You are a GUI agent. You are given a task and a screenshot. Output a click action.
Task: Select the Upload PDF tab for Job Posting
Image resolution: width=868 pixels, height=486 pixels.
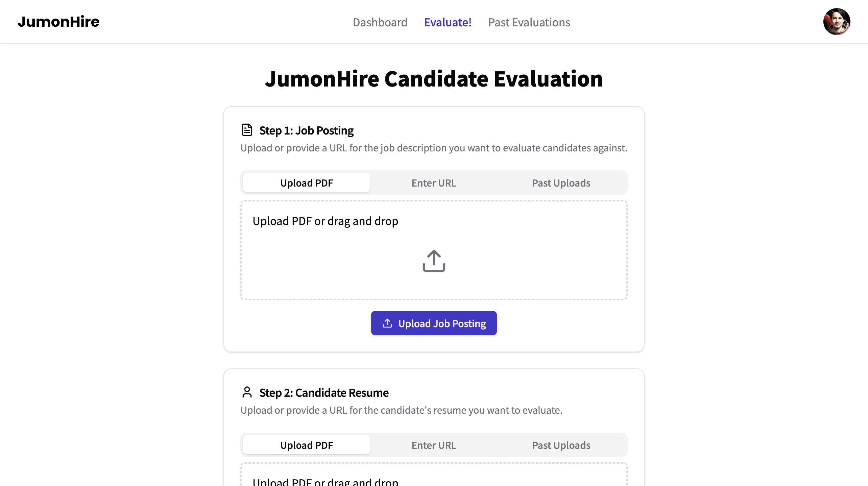coord(307,183)
